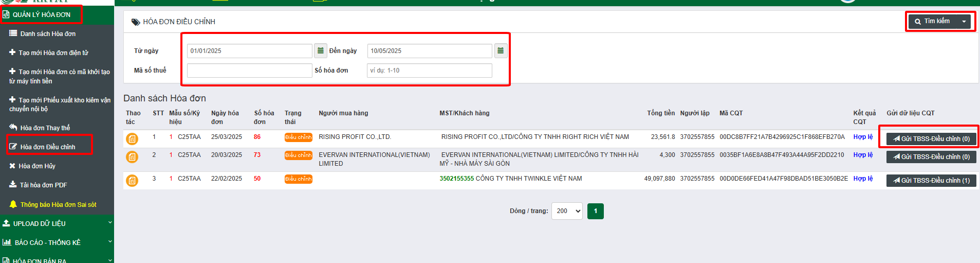Open Dòng / trang rows dropdown
Viewport: 980px width, 263px height.
pyautogui.click(x=566, y=211)
